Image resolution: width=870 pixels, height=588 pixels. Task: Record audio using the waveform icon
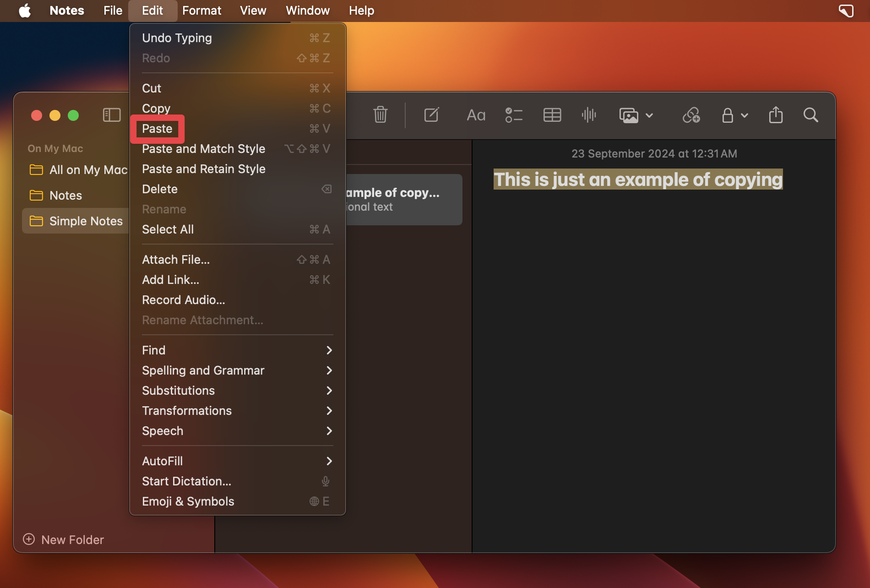(589, 115)
